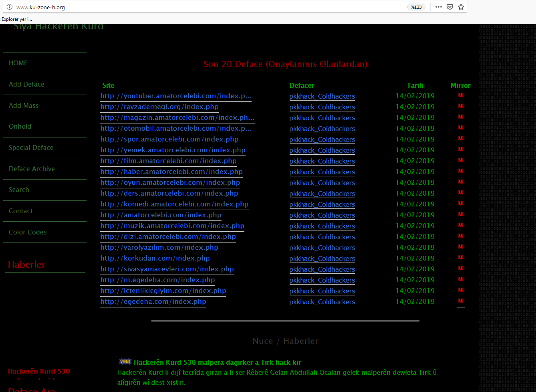
Task: Click the Save to Pocket icon
Action: tap(450, 7)
